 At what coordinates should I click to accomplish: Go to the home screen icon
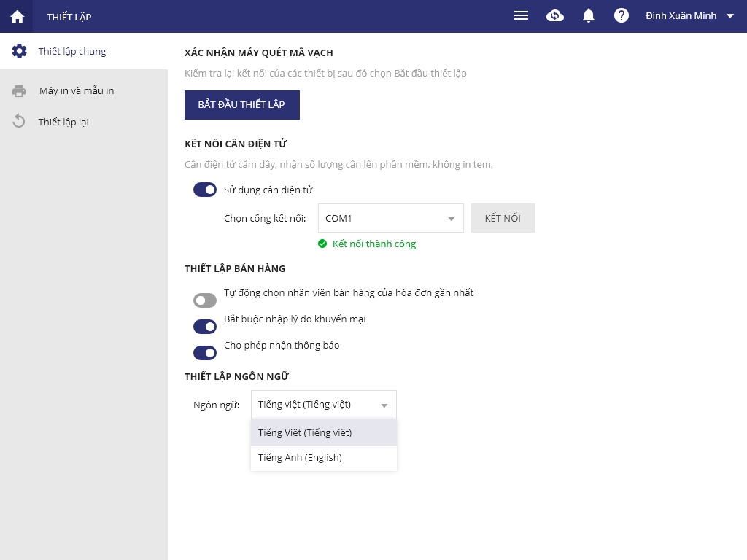(x=17, y=16)
